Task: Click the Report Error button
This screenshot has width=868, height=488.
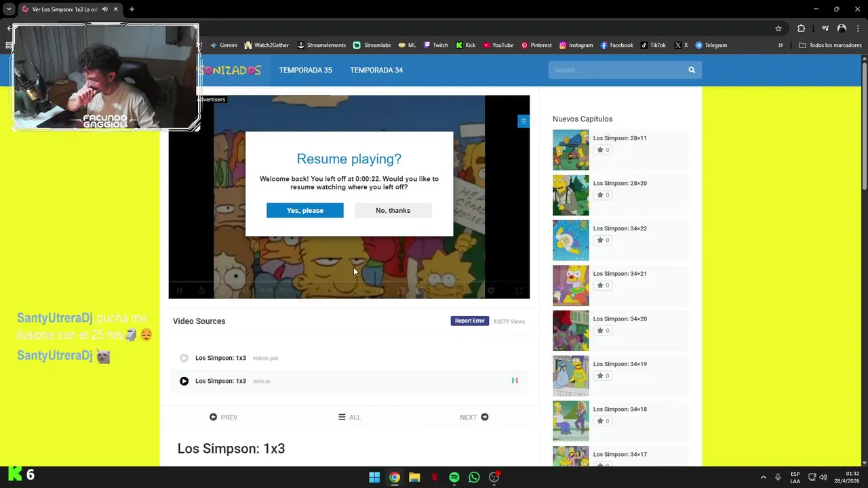Action: click(470, 321)
